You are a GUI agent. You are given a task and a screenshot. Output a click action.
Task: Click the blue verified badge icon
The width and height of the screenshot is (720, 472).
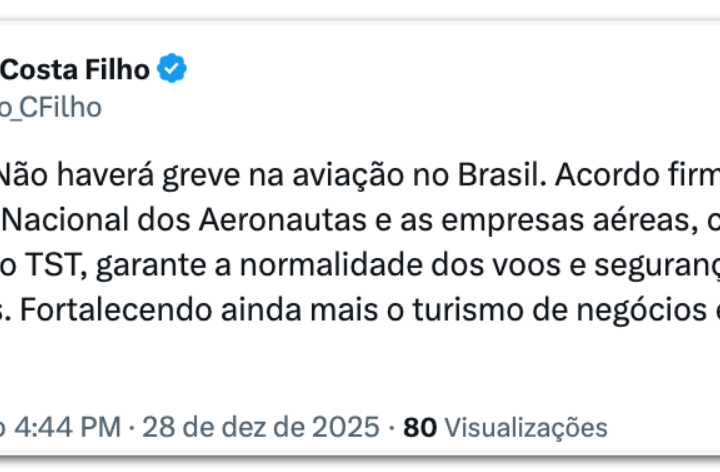pos(174,70)
